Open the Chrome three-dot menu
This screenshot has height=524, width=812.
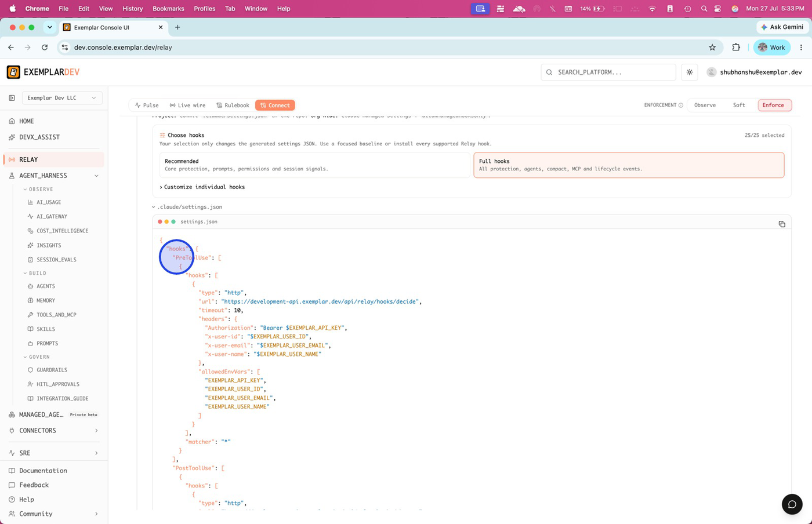(x=801, y=48)
